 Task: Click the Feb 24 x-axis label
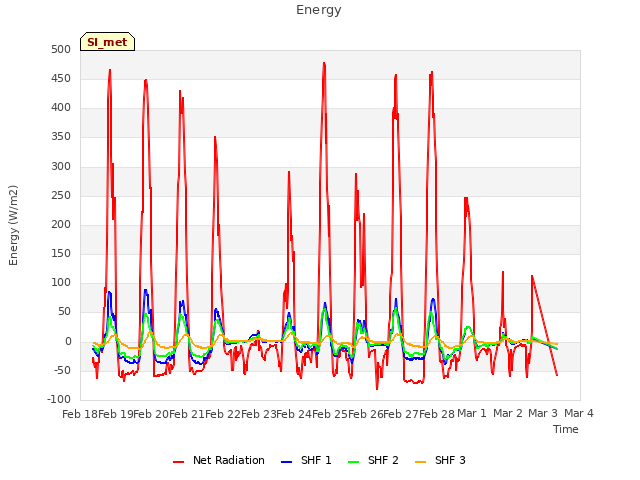[x=294, y=414]
